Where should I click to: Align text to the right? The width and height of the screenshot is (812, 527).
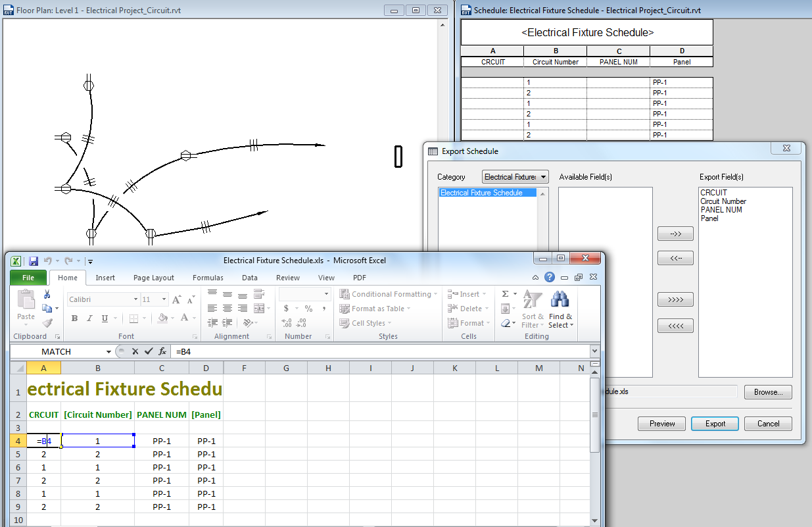[243, 308]
